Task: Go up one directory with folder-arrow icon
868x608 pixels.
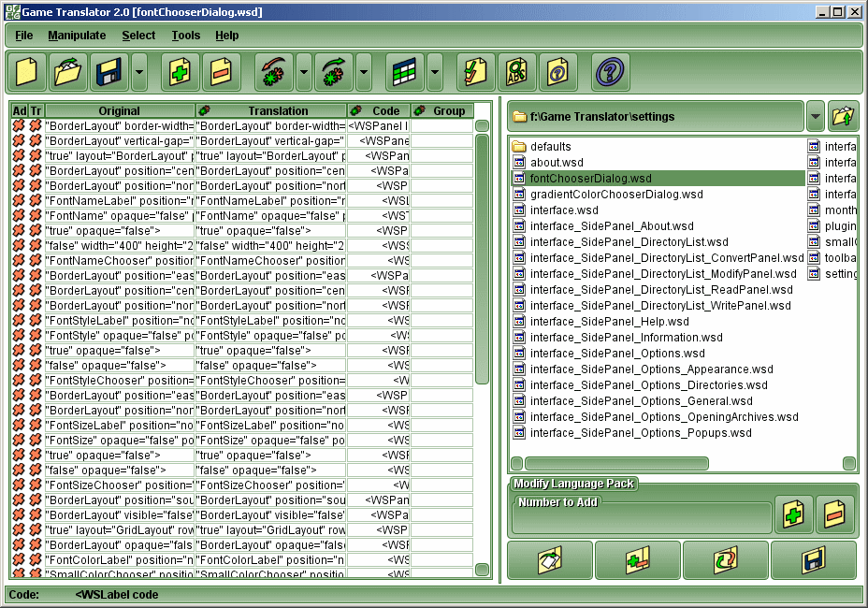Action: click(x=844, y=117)
